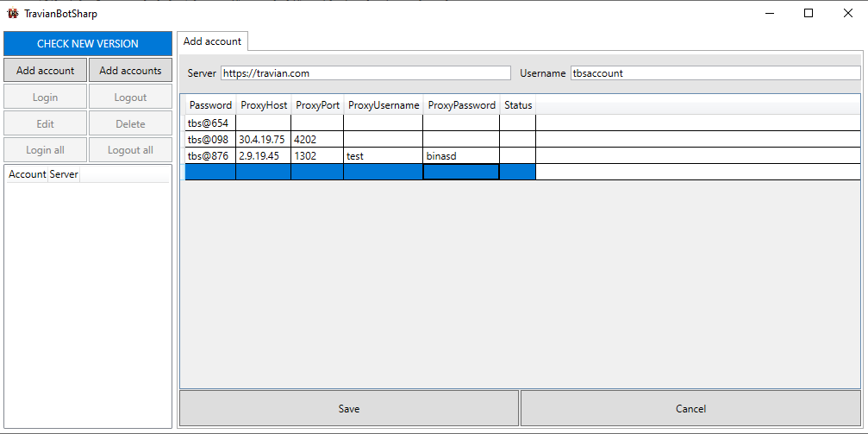Viewport: 868px width, 434px height.
Task: Click the ProxyPort column header
Action: pyautogui.click(x=318, y=105)
